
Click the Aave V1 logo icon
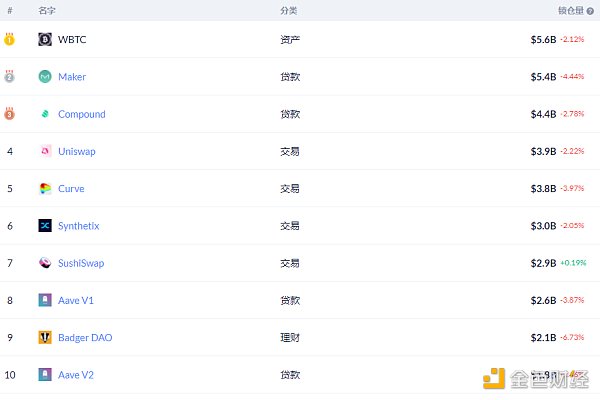tap(45, 300)
